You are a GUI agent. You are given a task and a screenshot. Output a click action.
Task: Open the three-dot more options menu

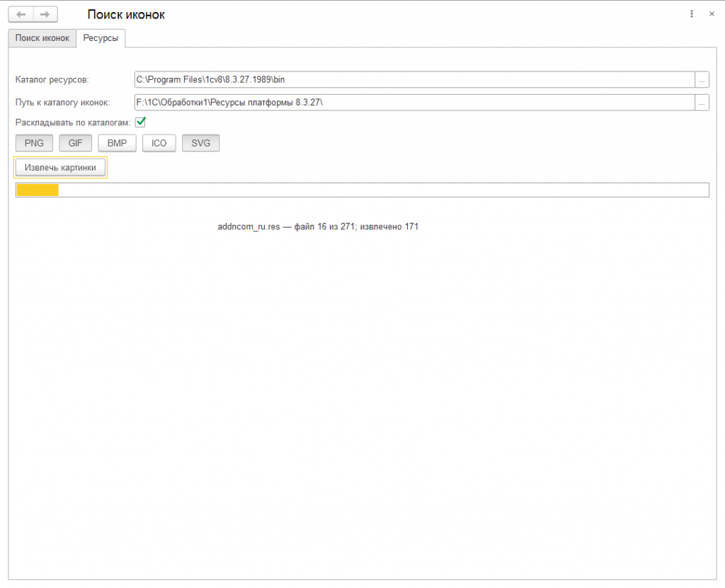(692, 14)
